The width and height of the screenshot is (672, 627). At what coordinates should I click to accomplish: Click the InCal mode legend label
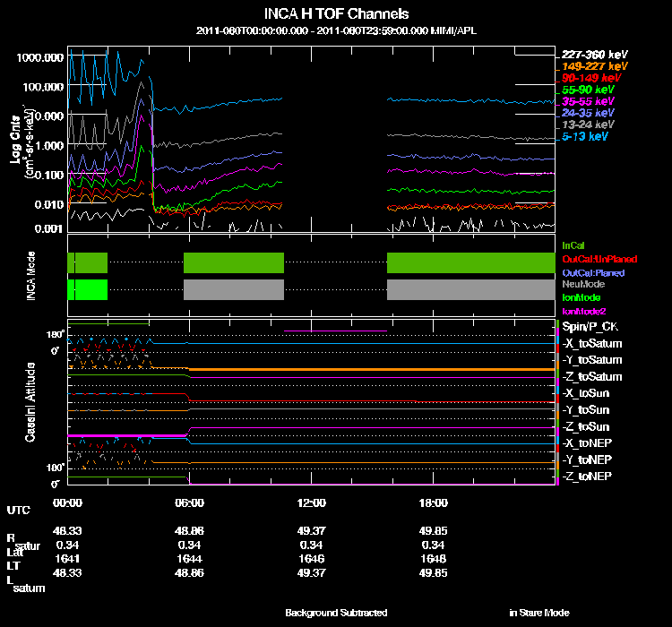pos(573,245)
